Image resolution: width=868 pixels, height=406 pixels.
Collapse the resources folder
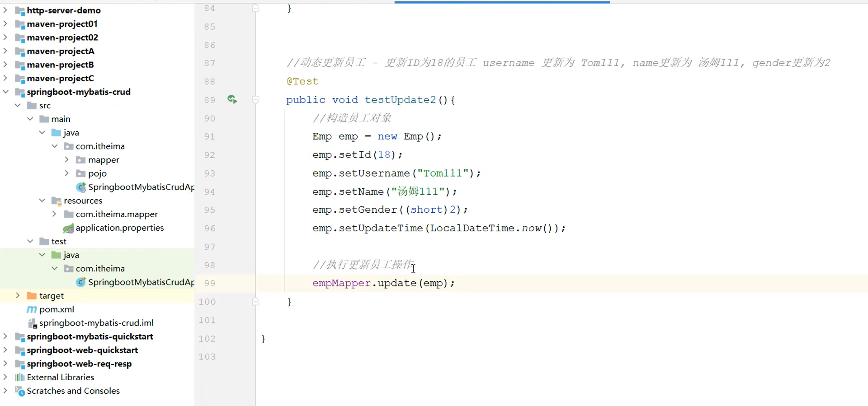pyautogui.click(x=42, y=200)
